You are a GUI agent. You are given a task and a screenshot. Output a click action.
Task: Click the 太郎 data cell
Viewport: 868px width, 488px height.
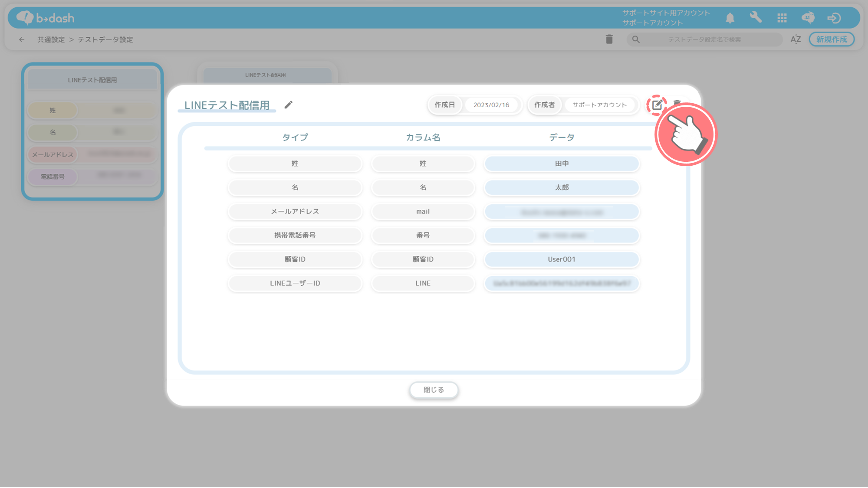pos(562,188)
